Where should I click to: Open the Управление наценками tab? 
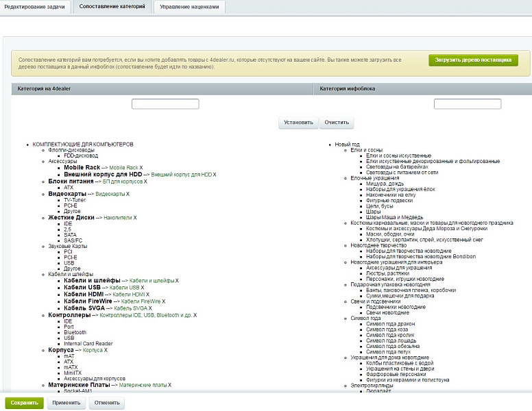190,6
